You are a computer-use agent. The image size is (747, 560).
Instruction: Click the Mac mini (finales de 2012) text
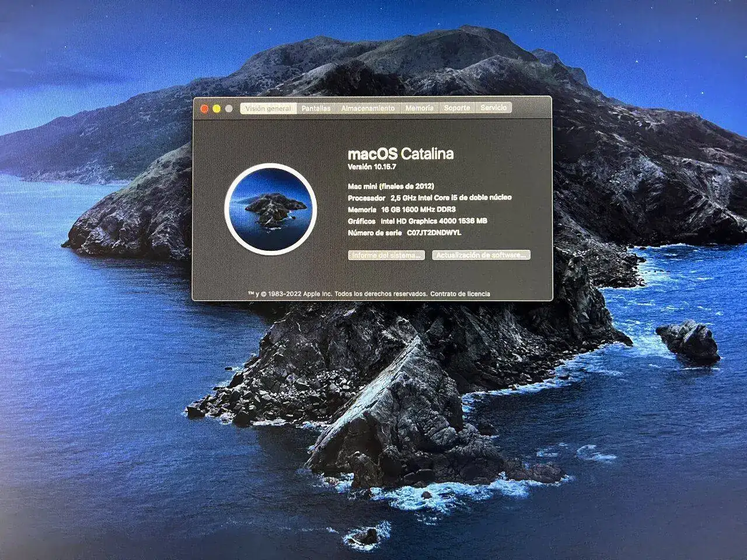click(390, 186)
